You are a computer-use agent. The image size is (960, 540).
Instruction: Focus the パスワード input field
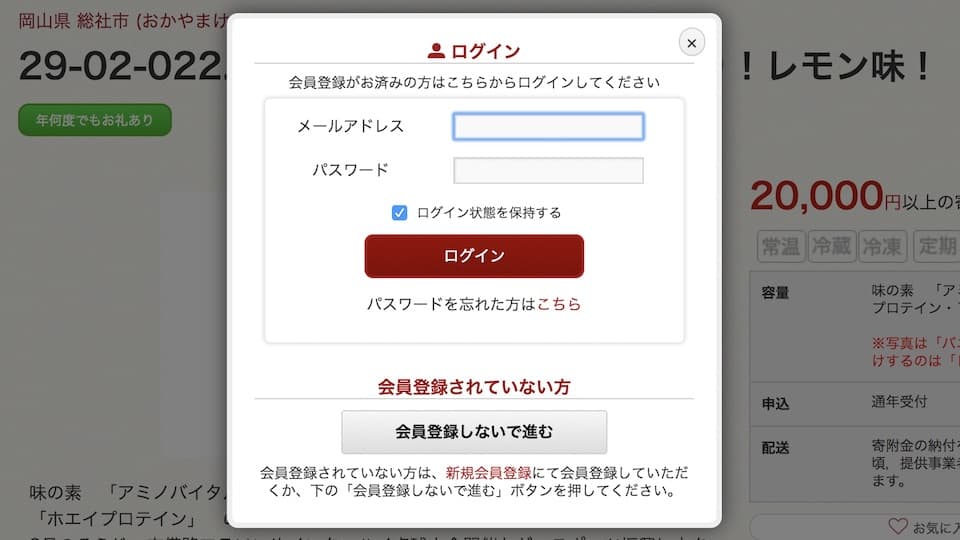tap(548, 170)
